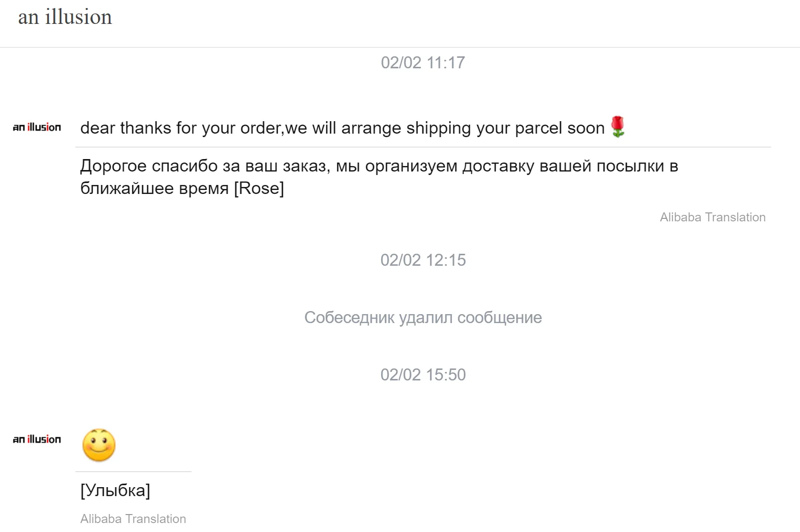Click the [Rose] placeholder in the translation
Screen dimensions: 800x532
pyautogui.click(x=259, y=188)
